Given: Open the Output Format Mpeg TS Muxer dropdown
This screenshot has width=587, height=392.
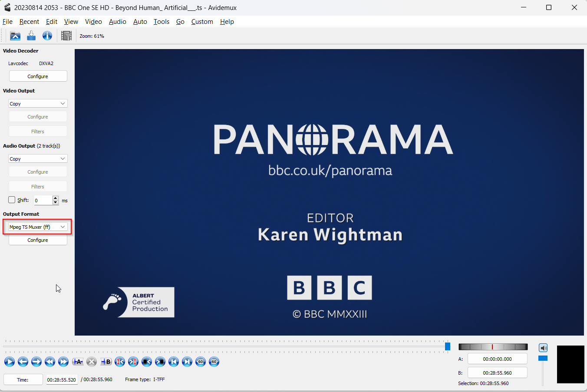Looking at the screenshot, I should tap(38, 227).
